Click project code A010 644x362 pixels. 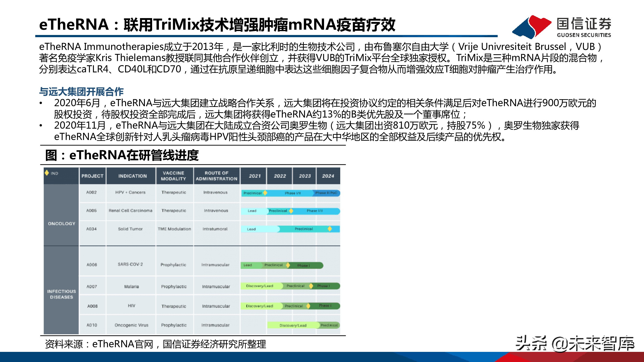pos(92,325)
